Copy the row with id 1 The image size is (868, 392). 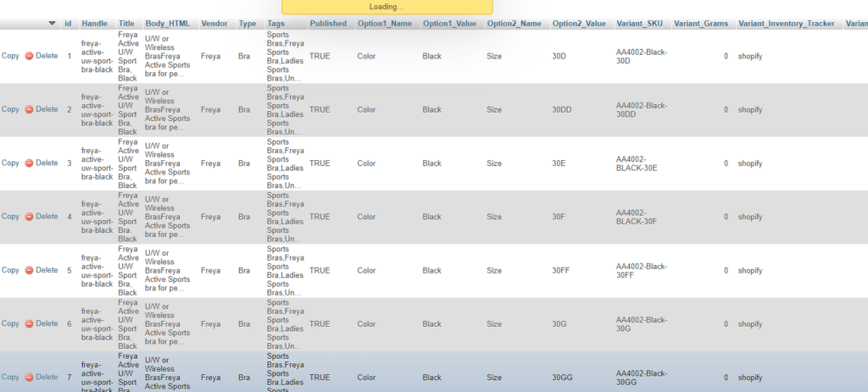[x=10, y=56]
